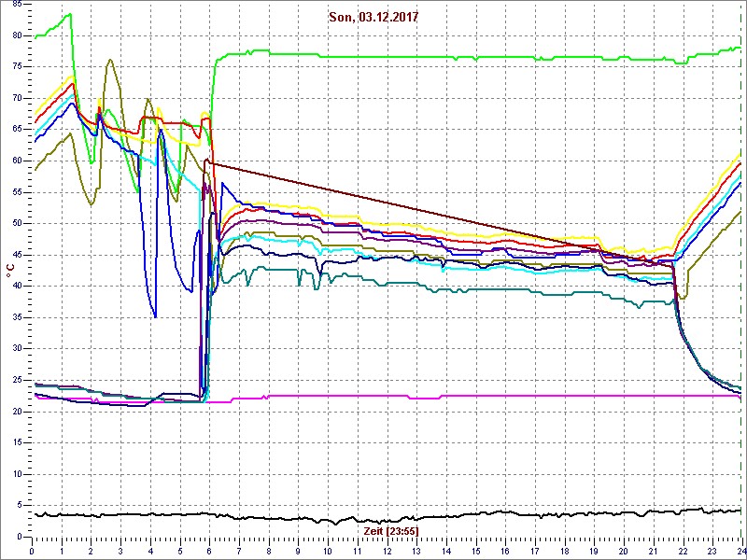Click the 85 temperature axis label
Viewport: 747px width, 560px height.
[17, 5]
